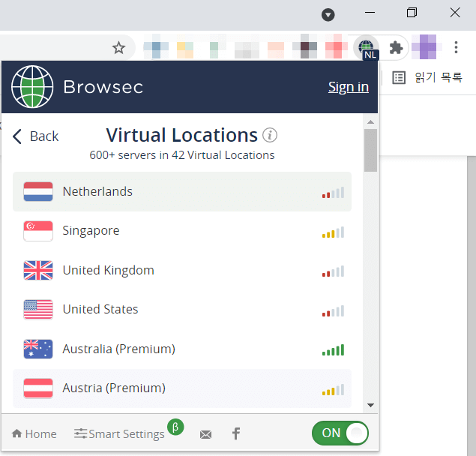Click Australia signal strength bars

point(333,350)
